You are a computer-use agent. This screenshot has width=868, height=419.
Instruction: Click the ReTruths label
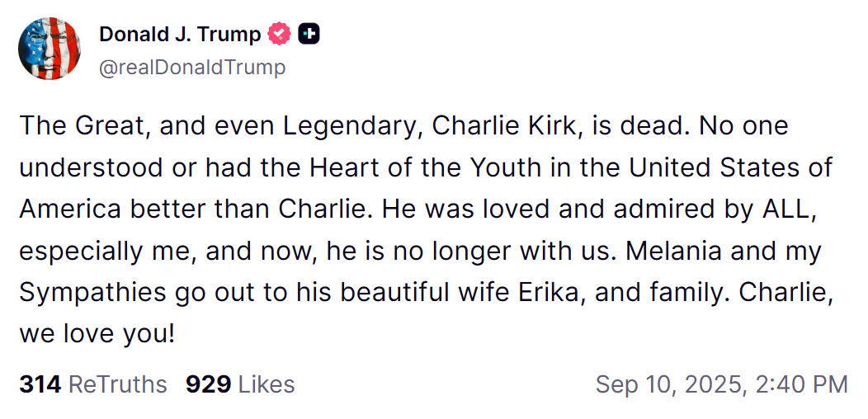(x=117, y=384)
